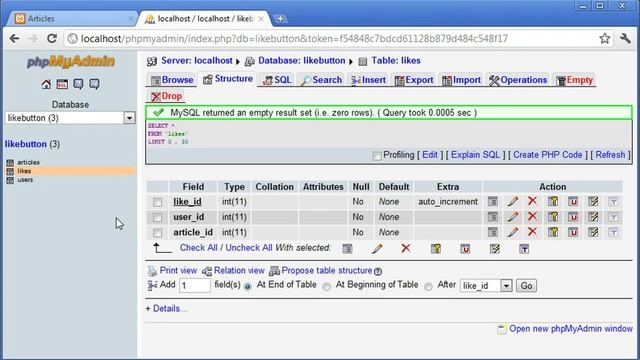Viewport: 640px width, 360px height.
Task: Open phpMyAdmin documentation icon
Action: pyautogui.click(x=78, y=84)
